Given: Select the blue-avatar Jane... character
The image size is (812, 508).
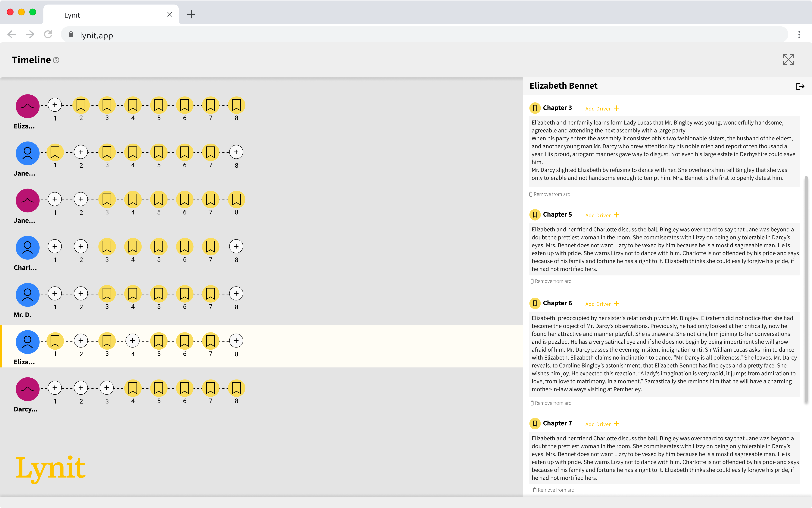Looking at the screenshot, I should click(x=27, y=154).
